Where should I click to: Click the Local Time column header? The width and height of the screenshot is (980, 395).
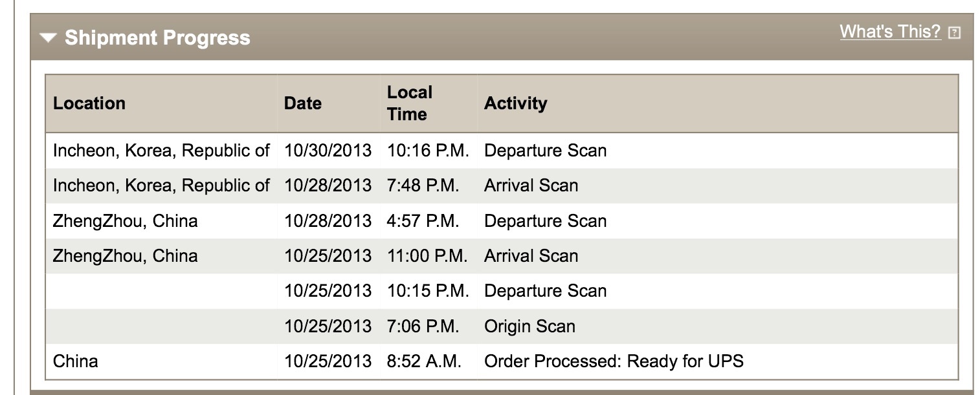[x=410, y=103]
